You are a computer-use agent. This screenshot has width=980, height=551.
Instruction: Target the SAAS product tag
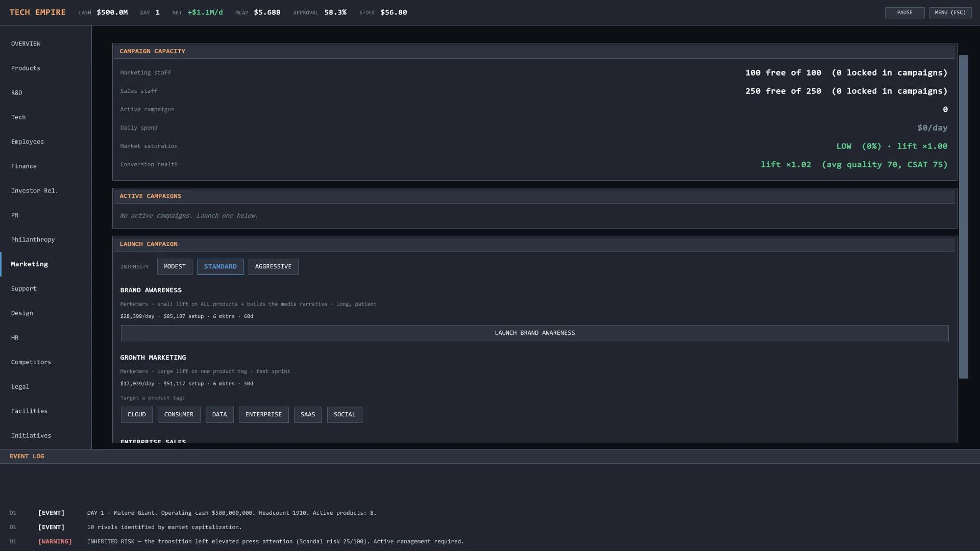click(308, 415)
